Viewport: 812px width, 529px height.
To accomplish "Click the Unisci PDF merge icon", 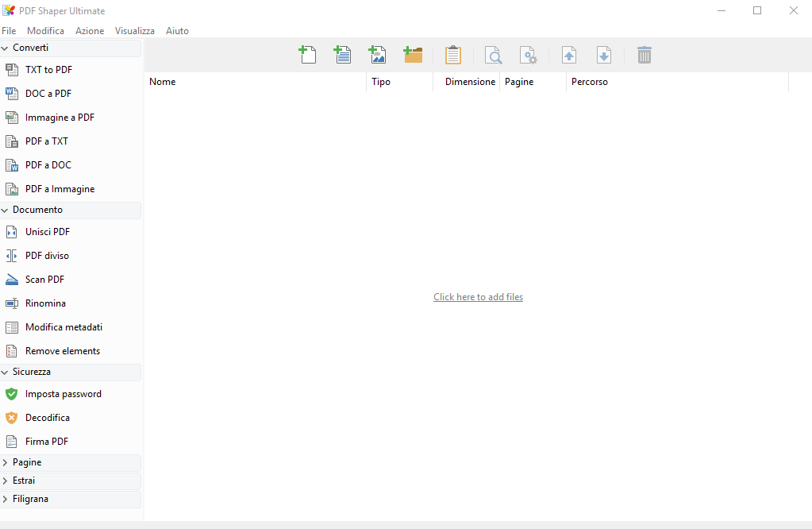I will [x=11, y=232].
